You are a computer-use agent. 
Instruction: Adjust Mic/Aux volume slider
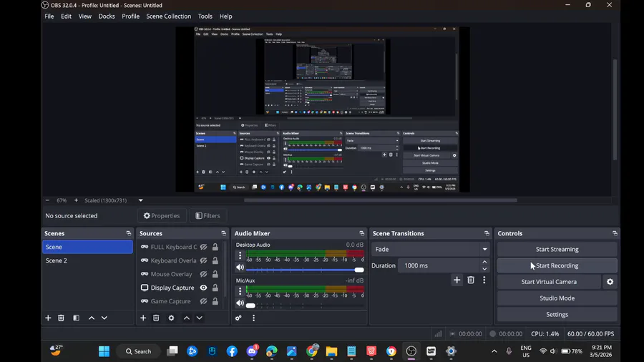click(x=305, y=305)
